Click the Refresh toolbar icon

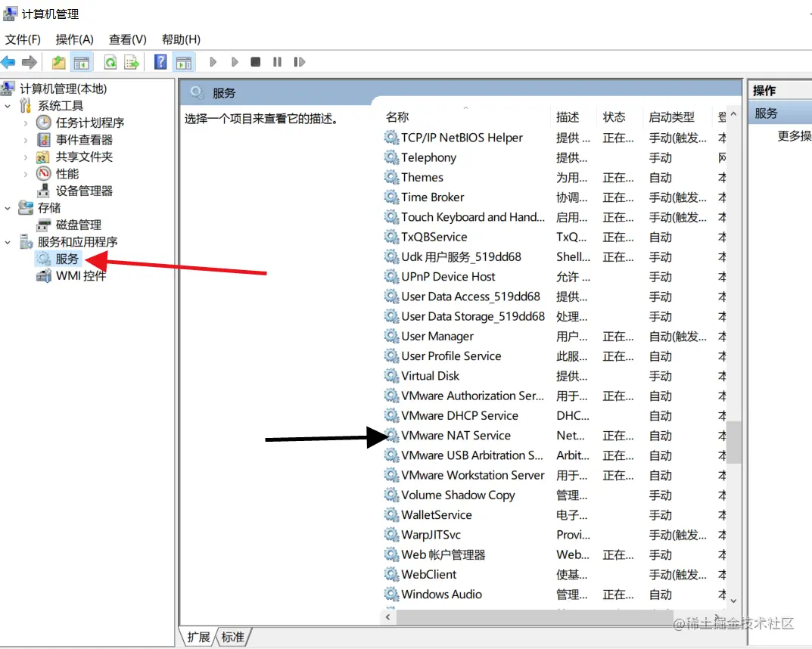coord(110,63)
